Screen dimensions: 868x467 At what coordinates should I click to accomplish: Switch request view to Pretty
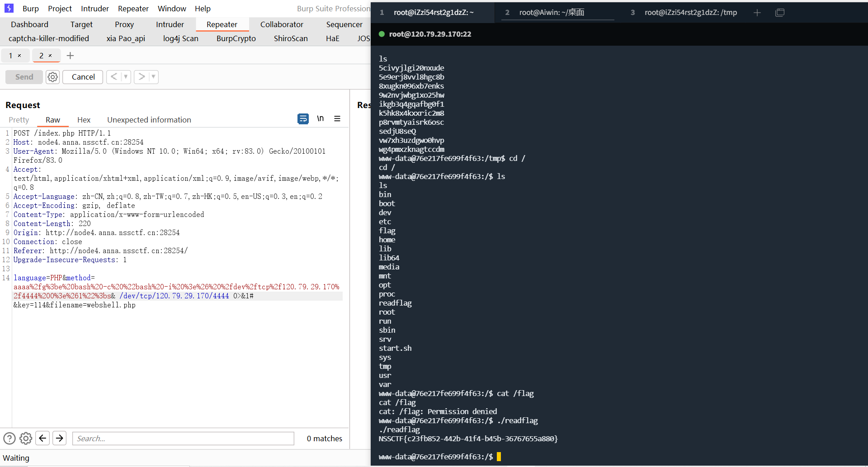click(x=19, y=120)
